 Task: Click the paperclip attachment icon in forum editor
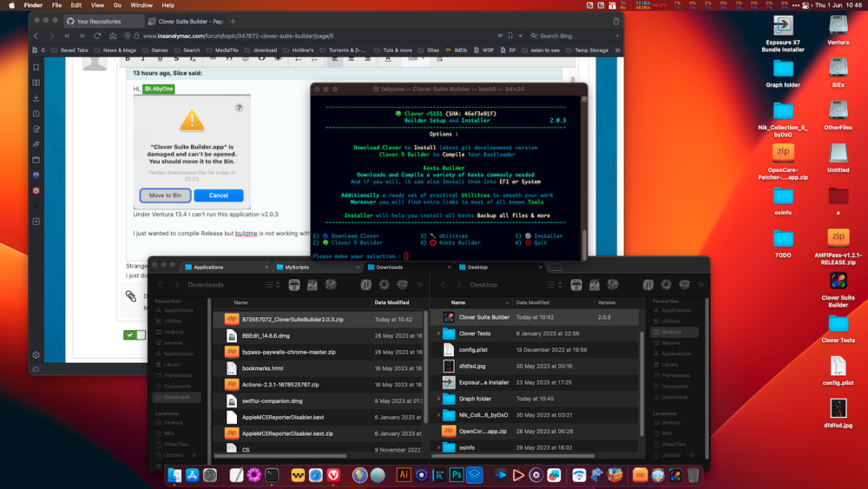131,296
